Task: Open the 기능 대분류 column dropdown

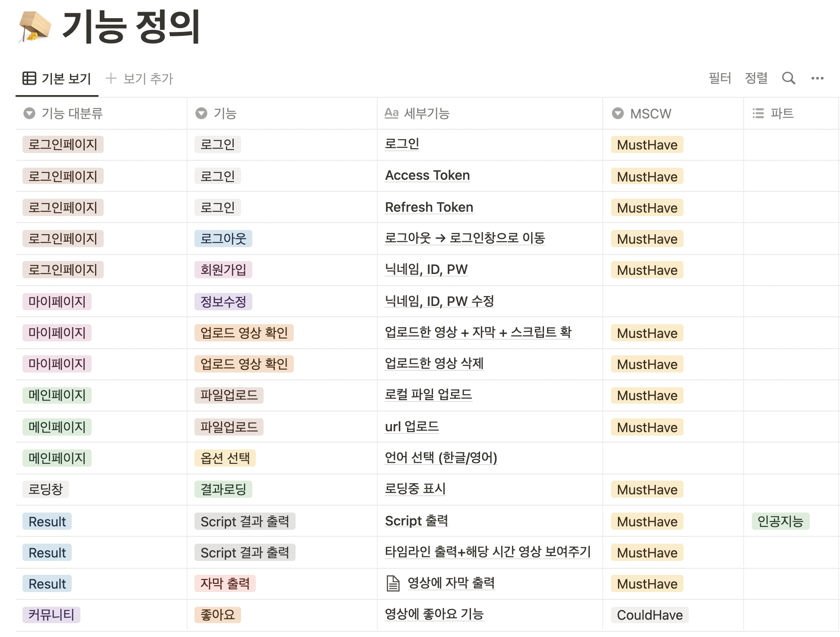Action: click(29, 113)
